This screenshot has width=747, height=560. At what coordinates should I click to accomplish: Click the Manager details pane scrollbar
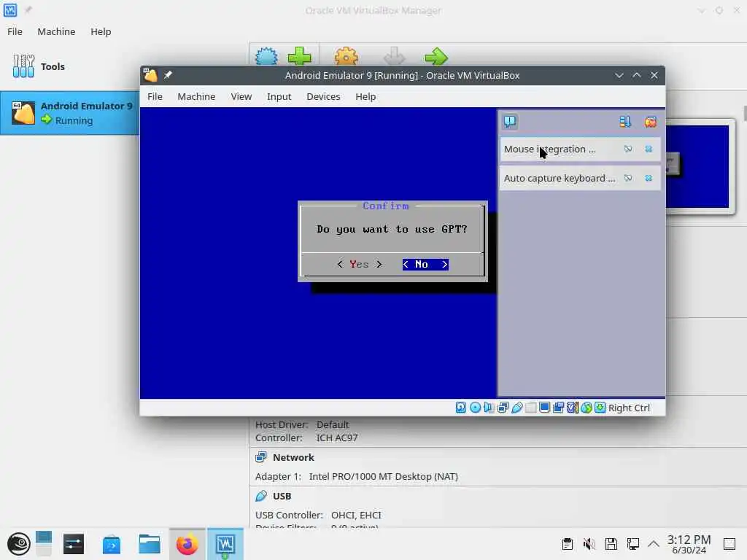[x=745, y=113]
